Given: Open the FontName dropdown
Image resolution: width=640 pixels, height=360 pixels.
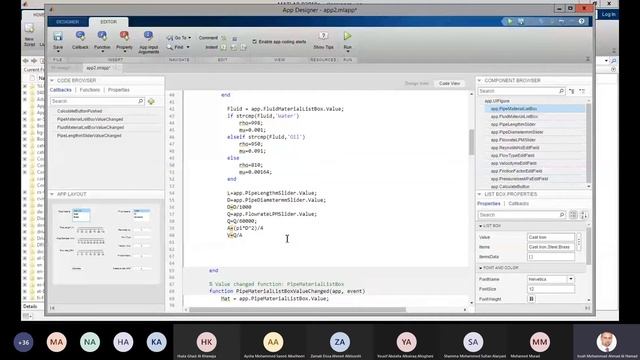Looking at the screenshot, I should tap(571, 279).
